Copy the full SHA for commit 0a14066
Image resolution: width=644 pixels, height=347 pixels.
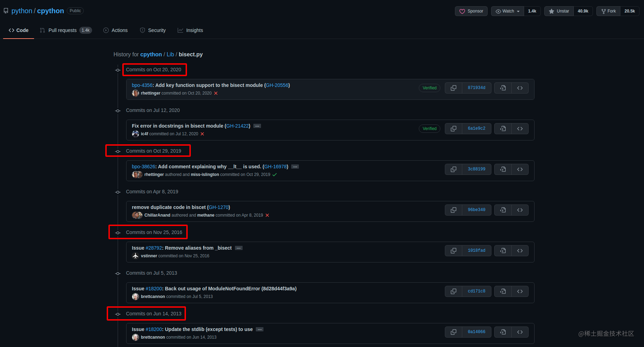click(454, 332)
